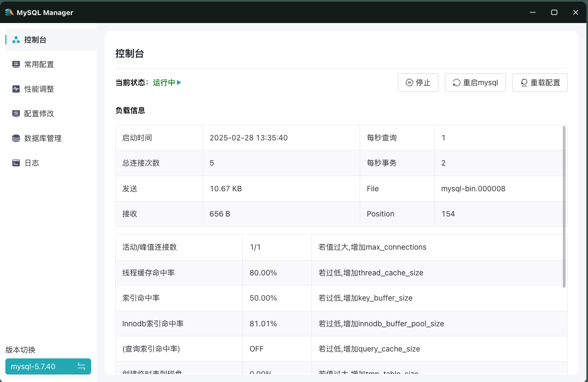The width and height of the screenshot is (588, 382).
Task: Navigate to 数据库管理
Action: coord(50,138)
